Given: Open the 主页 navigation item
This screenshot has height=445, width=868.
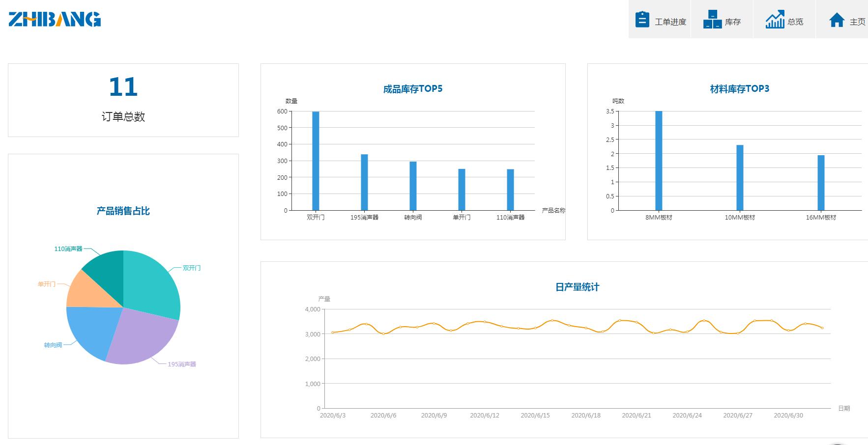Looking at the screenshot, I should tap(857, 22).
